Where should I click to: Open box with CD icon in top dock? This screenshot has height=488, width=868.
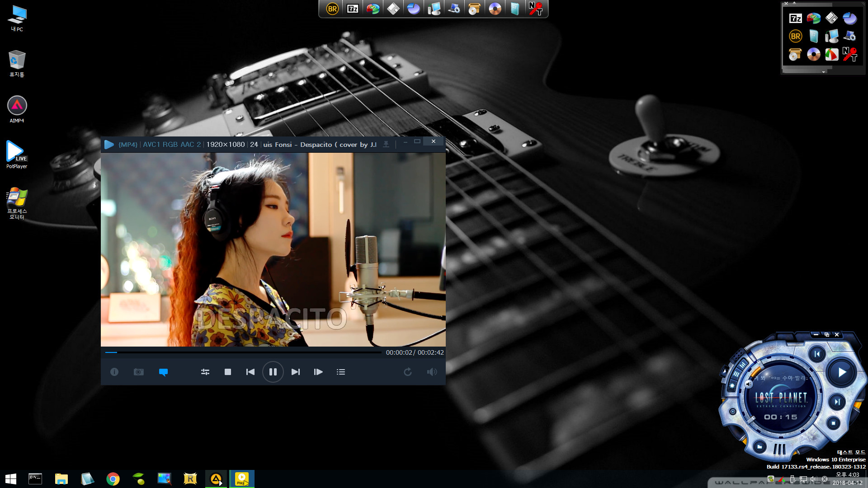point(474,9)
